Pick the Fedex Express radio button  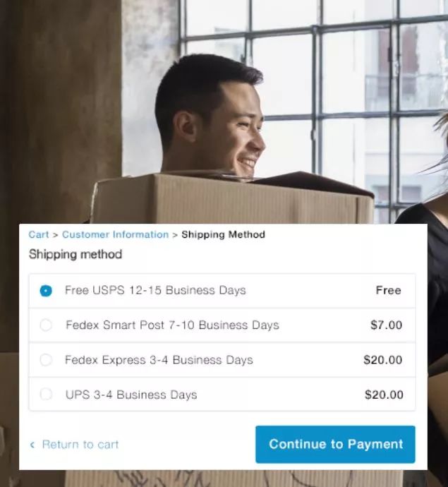tap(46, 360)
